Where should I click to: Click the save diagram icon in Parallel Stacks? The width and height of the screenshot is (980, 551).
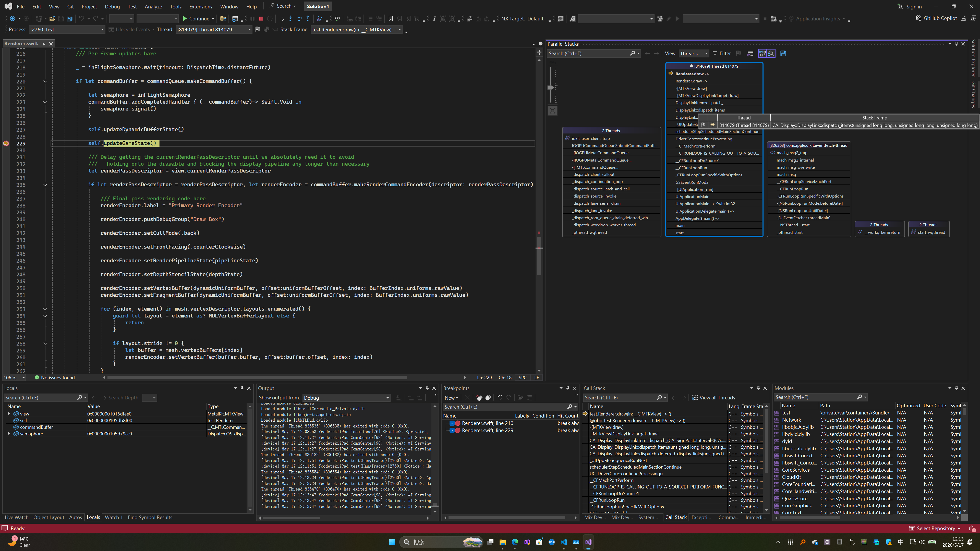[783, 53]
